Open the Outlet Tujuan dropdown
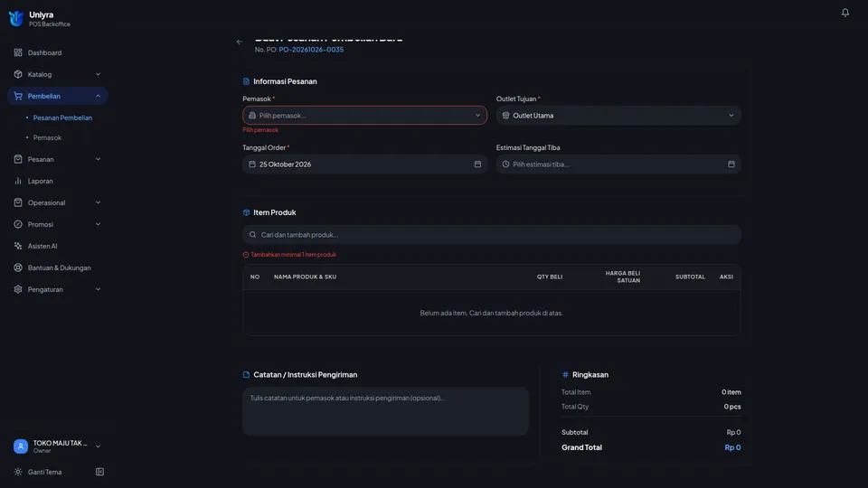The height and width of the screenshot is (488, 868). pyautogui.click(x=618, y=116)
